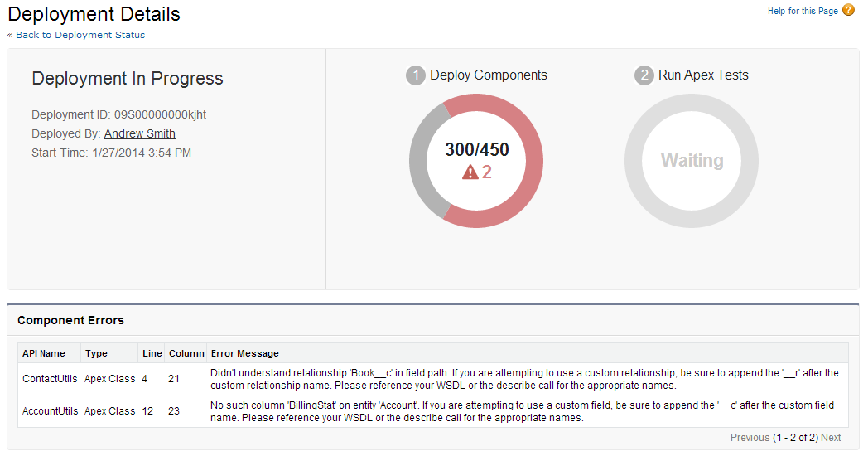Screen dimensions: 868x461
Task: Open the Andrew Smith user profile link
Action: (139, 133)
